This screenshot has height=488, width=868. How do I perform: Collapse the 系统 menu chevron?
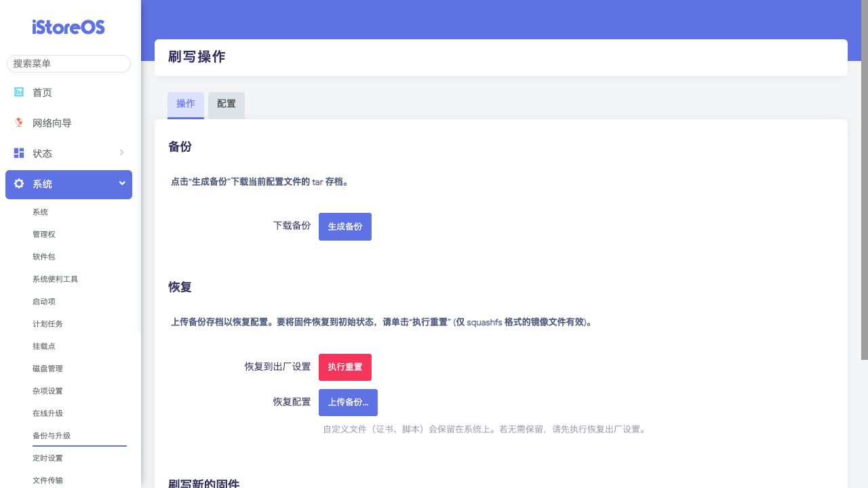pyautogui.click(x=122, y=183)
